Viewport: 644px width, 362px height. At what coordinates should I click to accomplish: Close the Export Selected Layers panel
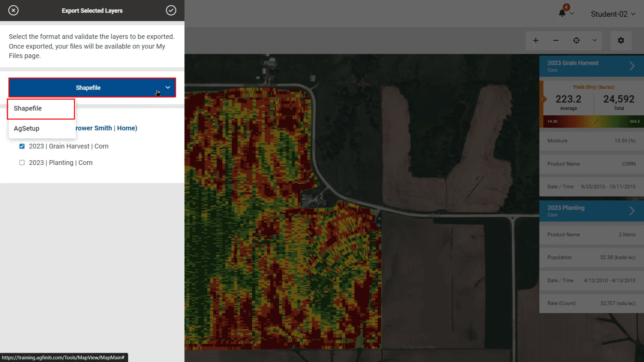tap(13, 10)
